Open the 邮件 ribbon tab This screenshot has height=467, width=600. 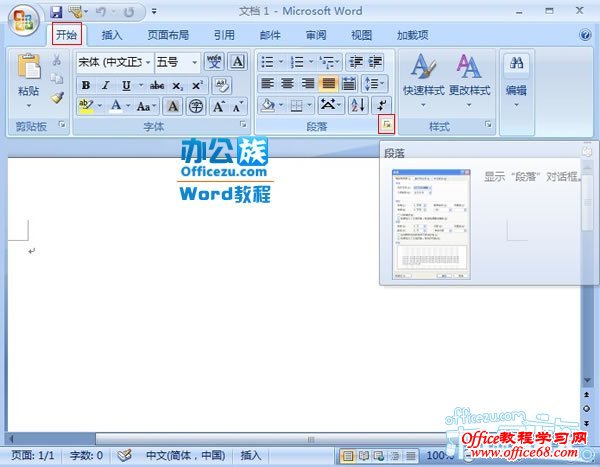(270, 35)
